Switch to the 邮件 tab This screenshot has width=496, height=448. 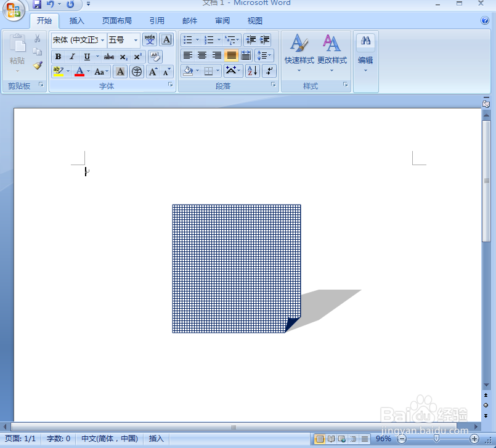click(190, 21)
